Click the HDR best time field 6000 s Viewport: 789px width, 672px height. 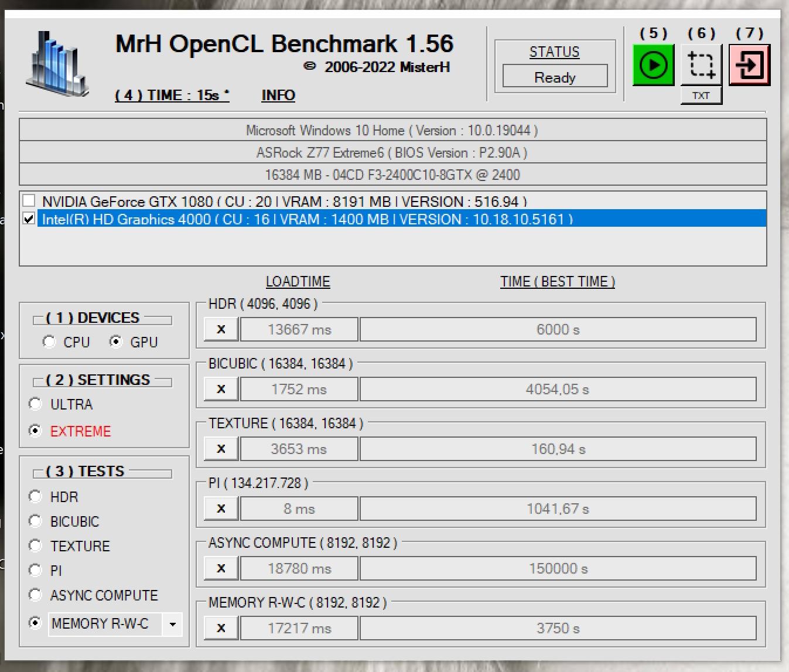pos(558,329)
